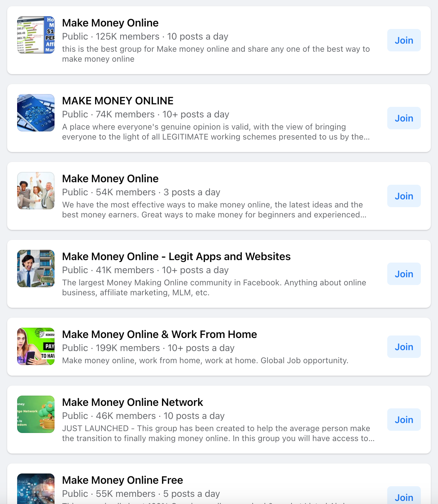Screen dimensions: 438x504
Task: Open the Work From Home group thumbnail
Action: (x=36, y=346)
